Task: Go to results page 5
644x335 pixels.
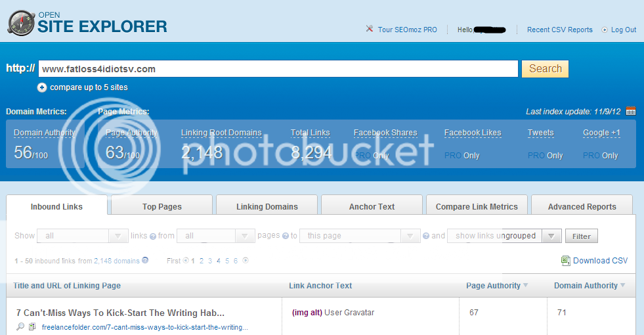Action: pyautogui.click(x=227, y=261)
